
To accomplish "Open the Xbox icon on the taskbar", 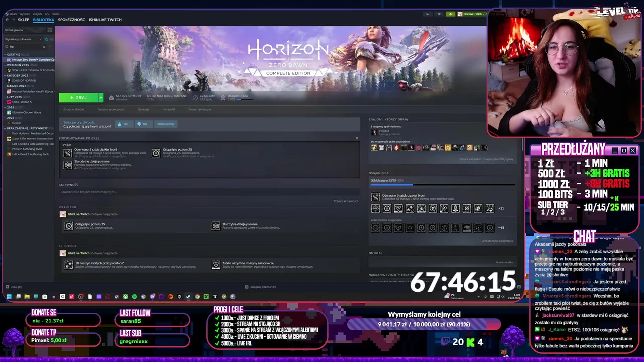I will click(x=125, y=297).
